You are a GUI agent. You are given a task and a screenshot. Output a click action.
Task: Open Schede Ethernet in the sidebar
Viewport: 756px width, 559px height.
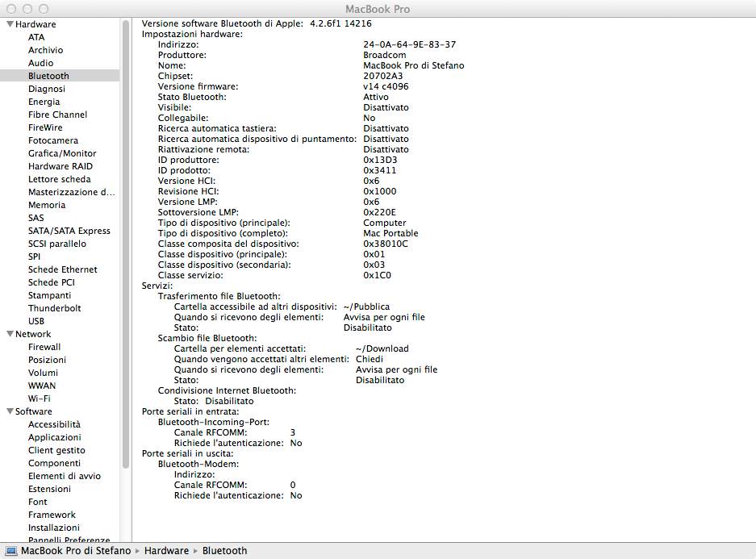[62, 269]
